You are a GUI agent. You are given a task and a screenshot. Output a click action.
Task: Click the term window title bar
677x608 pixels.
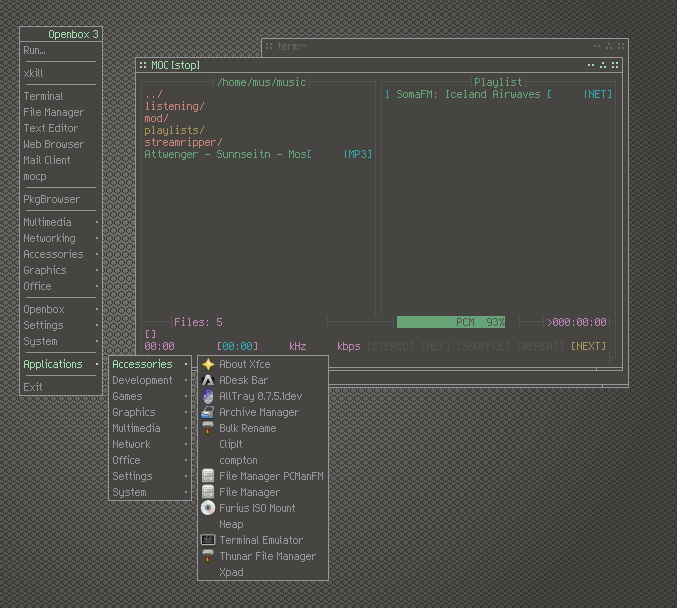(445, 46)
